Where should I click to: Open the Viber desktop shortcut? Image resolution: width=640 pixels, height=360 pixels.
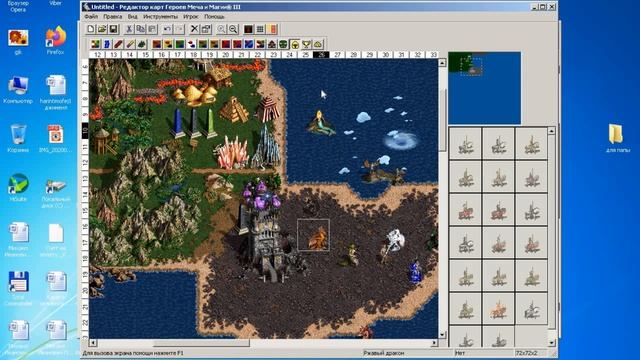56,3
